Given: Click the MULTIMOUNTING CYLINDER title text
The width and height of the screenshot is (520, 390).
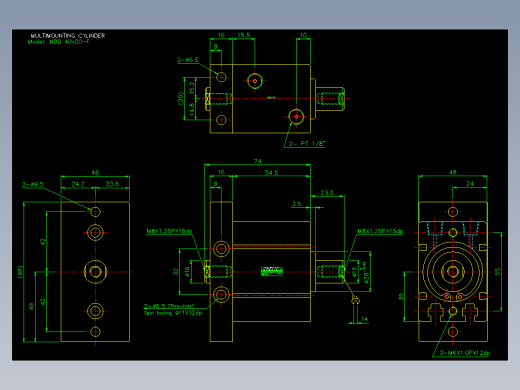Looking at the screenshot, I should (68, 35).
